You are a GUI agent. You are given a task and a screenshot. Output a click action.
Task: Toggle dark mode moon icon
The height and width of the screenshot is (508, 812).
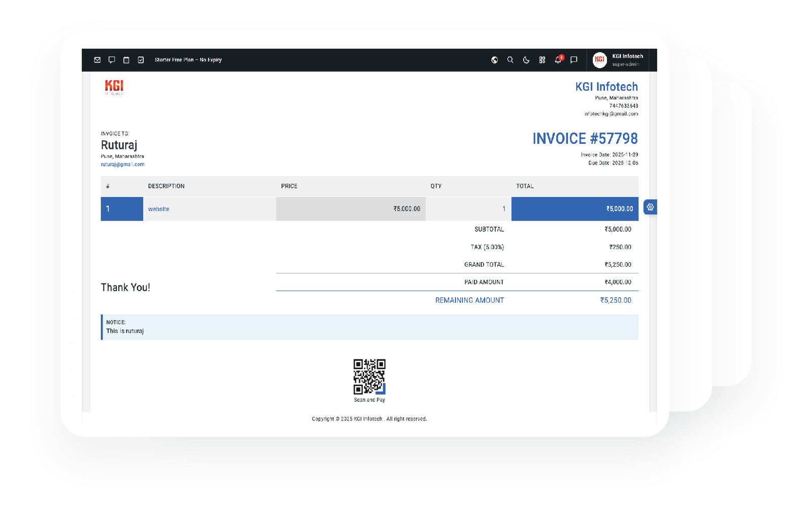526,60
